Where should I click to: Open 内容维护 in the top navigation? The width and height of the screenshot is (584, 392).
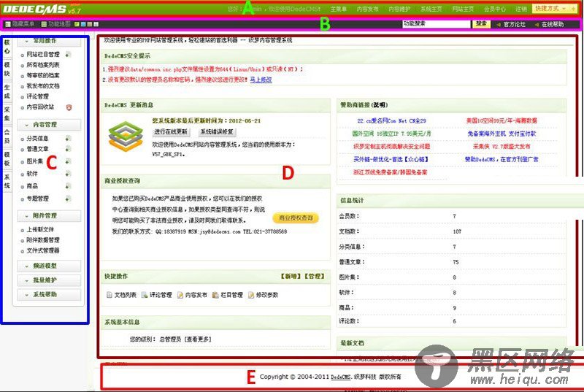point(399,9)
